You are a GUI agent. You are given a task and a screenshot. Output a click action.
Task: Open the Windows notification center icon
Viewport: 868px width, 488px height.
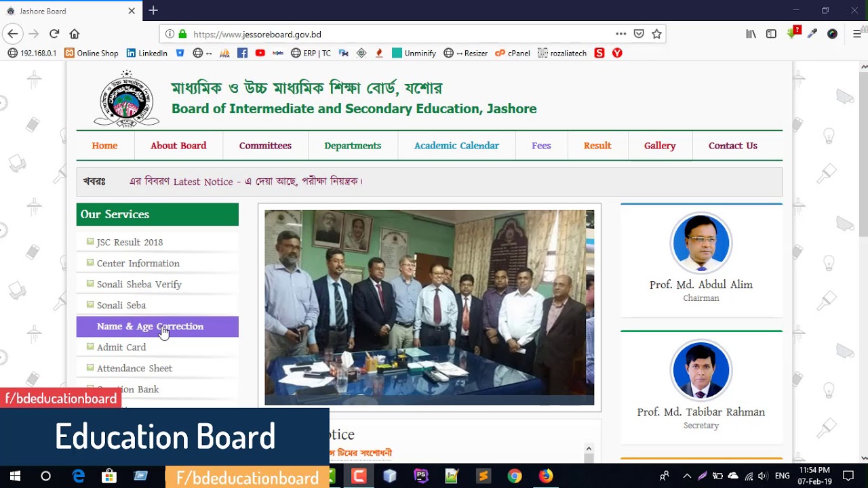[x=848, y=476]
